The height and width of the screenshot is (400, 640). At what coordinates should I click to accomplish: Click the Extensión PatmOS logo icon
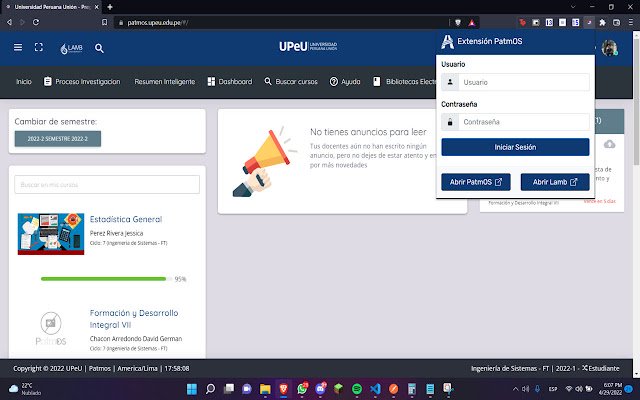click(447, 41)
